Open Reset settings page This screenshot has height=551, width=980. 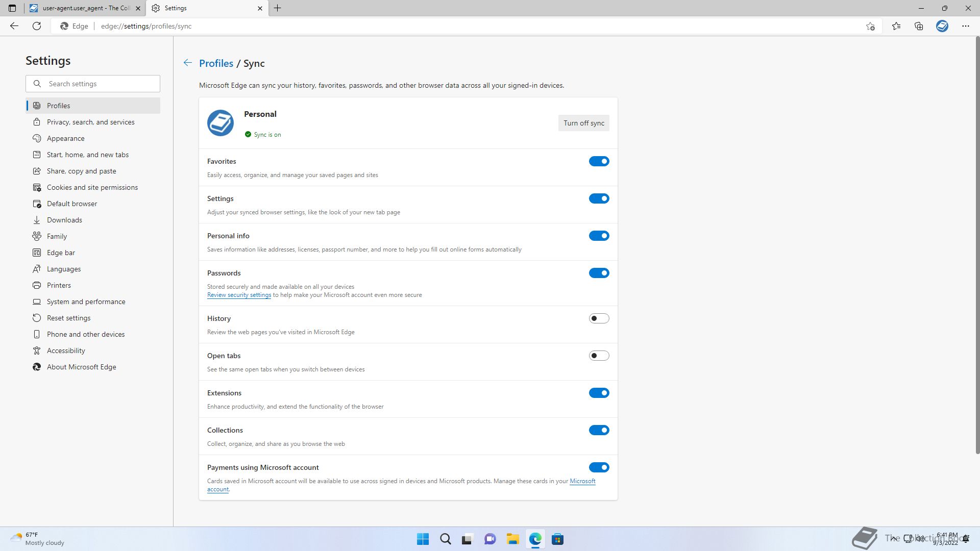pos(93,318)
